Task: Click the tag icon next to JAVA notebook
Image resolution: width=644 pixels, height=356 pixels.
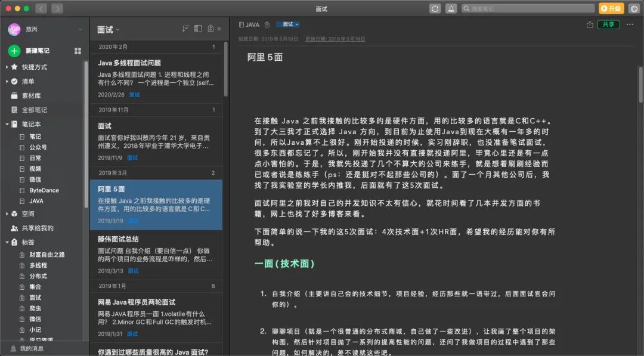Action: point(267,24)
